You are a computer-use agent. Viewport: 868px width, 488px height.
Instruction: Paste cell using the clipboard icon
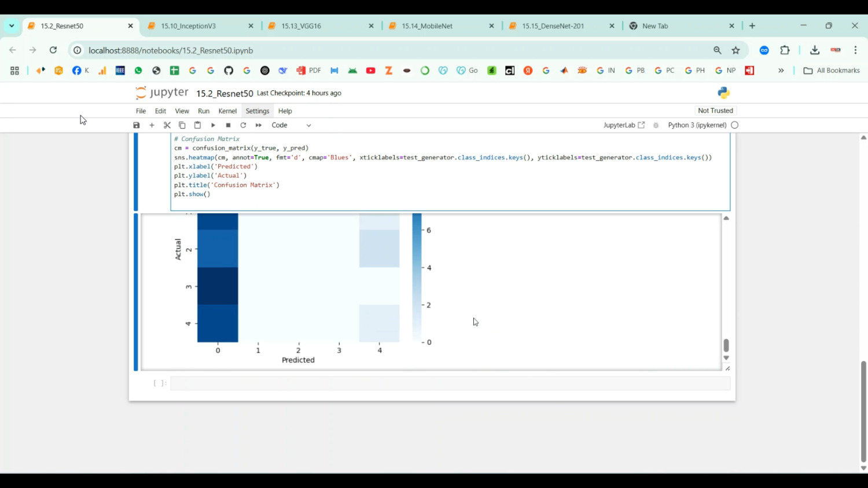click(x=197, y=125)
